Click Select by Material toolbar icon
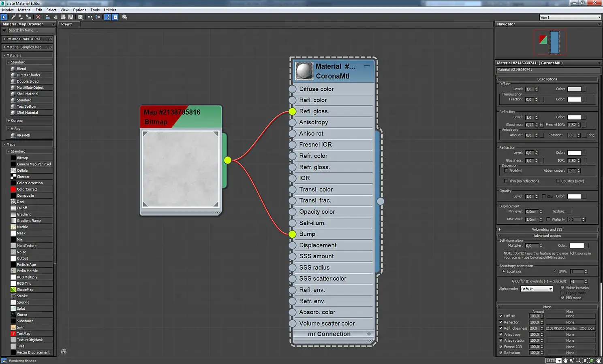Viewport: 603px width, 364px height. tap(124, 17)
